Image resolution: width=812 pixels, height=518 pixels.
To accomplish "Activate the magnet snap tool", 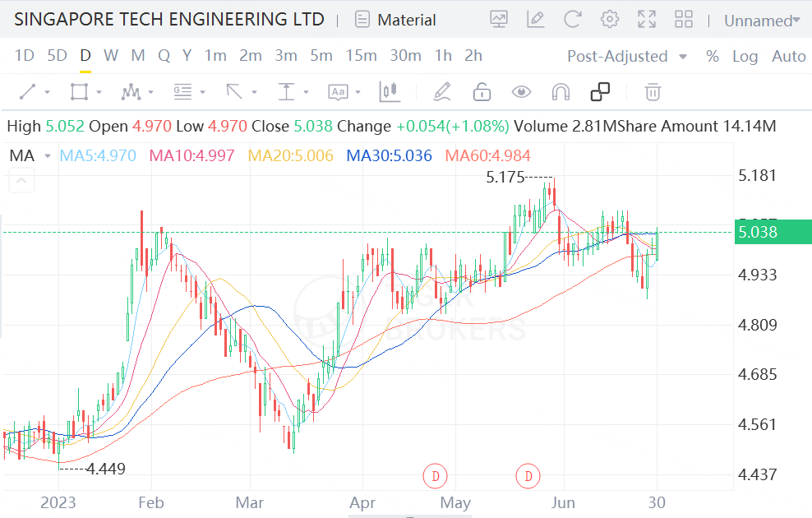I will pos(561,92).
